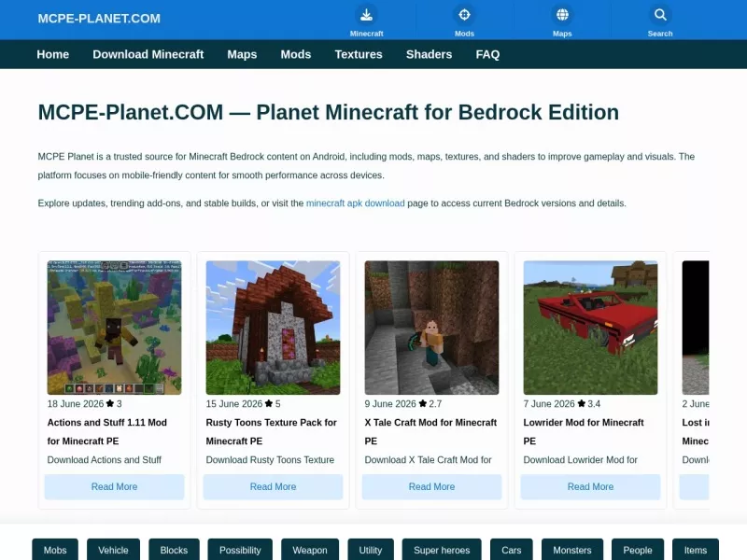This screenshot has width=747, height=560.
Task: Select the Mobs category tag
Action: [x=55, y=550]
